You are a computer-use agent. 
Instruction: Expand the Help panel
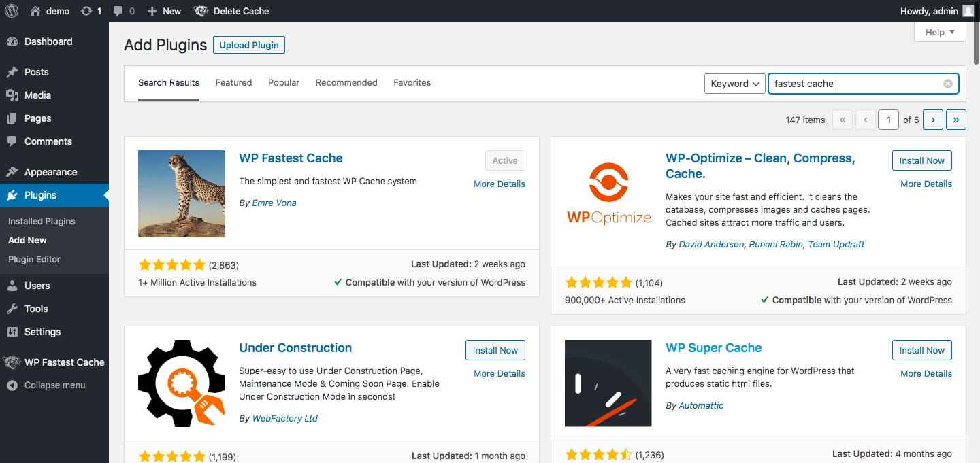coord(940,32)
